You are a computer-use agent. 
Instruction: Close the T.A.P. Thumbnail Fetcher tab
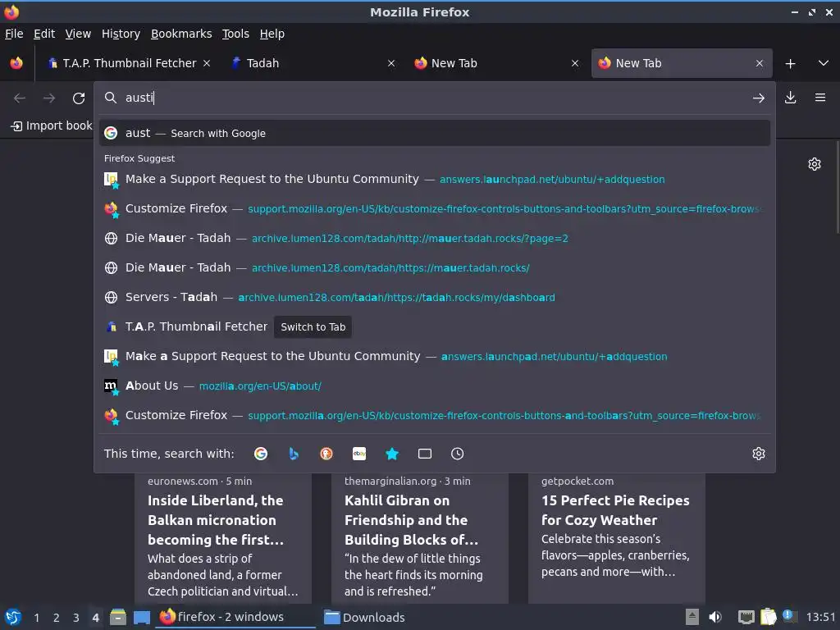point(207,63)
